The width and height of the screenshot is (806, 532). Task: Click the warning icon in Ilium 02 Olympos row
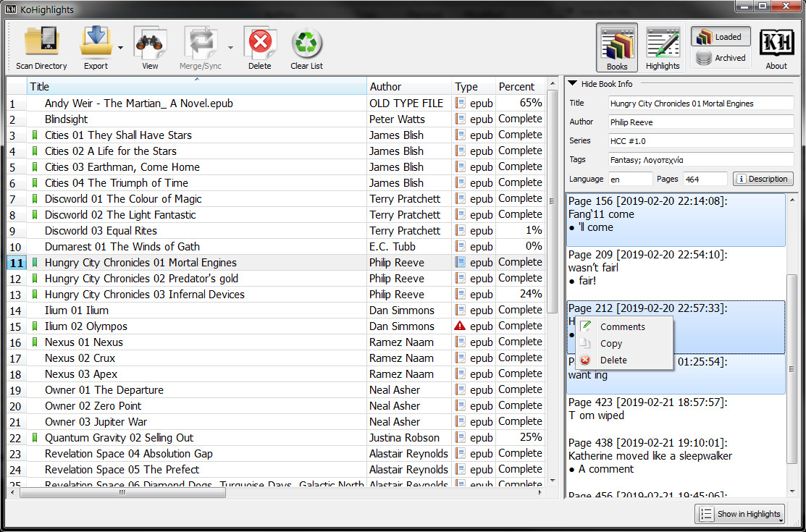(x=460, y=326)
